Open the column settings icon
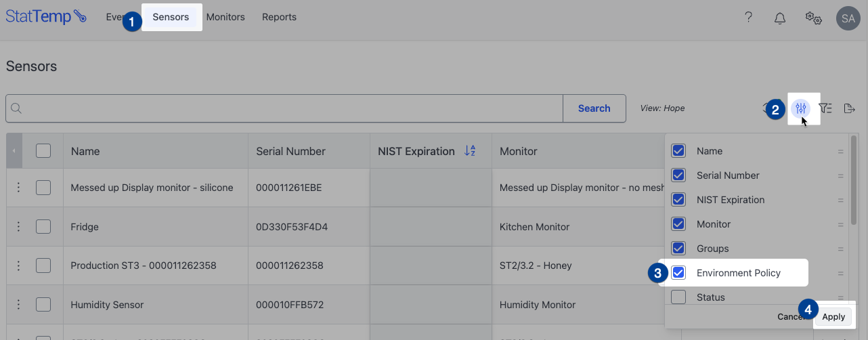The image size is (868, 340). 801,108
